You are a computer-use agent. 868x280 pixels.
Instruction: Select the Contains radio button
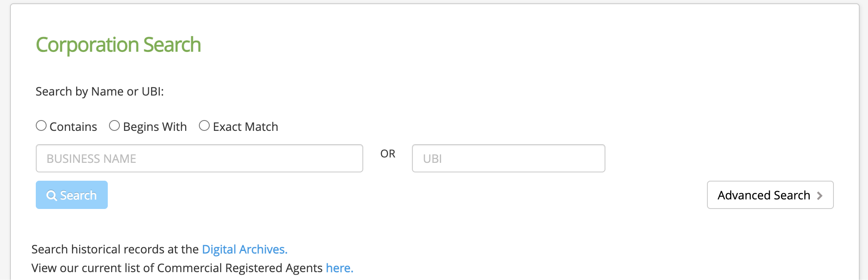tap(41, 125)
